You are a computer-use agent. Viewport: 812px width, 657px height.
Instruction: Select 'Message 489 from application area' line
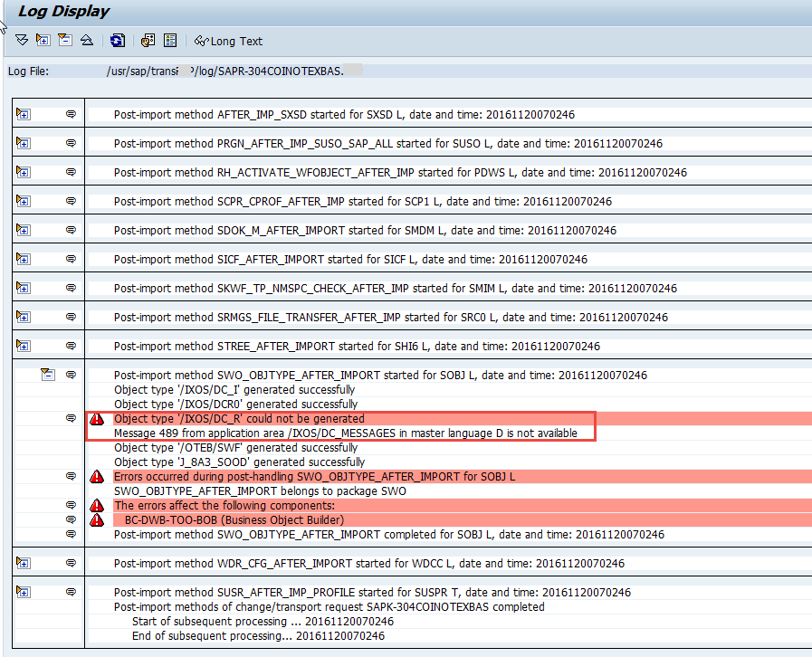(346, 433)
